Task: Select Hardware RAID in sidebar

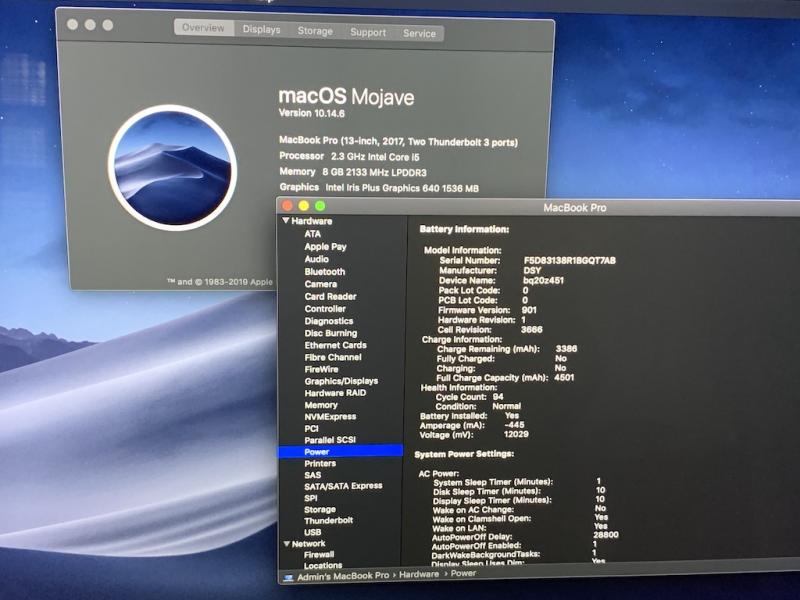Action: coord(335,393)
